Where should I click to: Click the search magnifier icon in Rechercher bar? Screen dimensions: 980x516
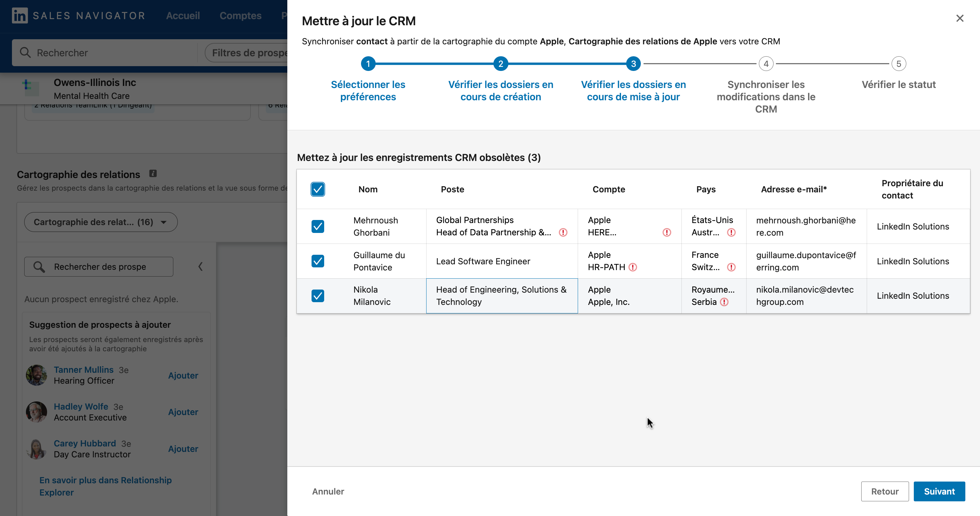[25, 53]
